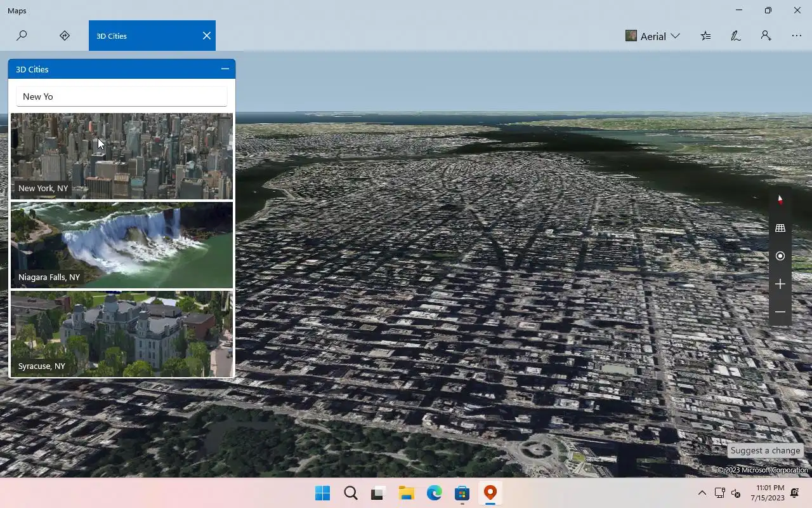Image resolution: width=812 pixels, height=508 pixels.
Task: Select the New York, NY thumbnail
Action: (x=122, y=156)
